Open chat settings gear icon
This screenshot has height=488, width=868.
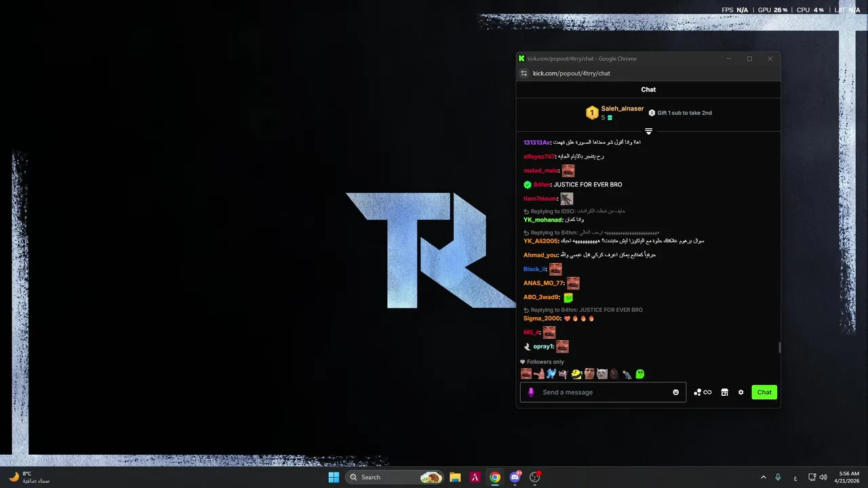[741, 392]
